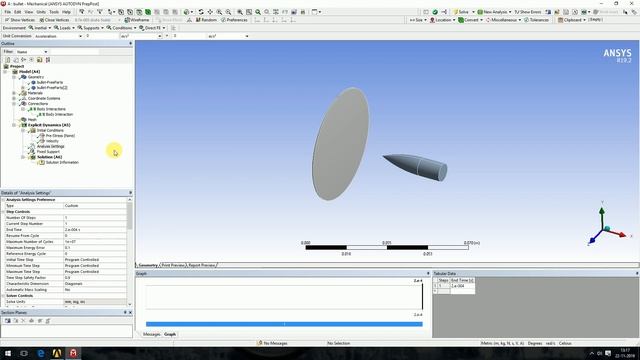Click the blue graph timeline bar
This screenshot has width=640, height=360.
(x=284, y=324)
